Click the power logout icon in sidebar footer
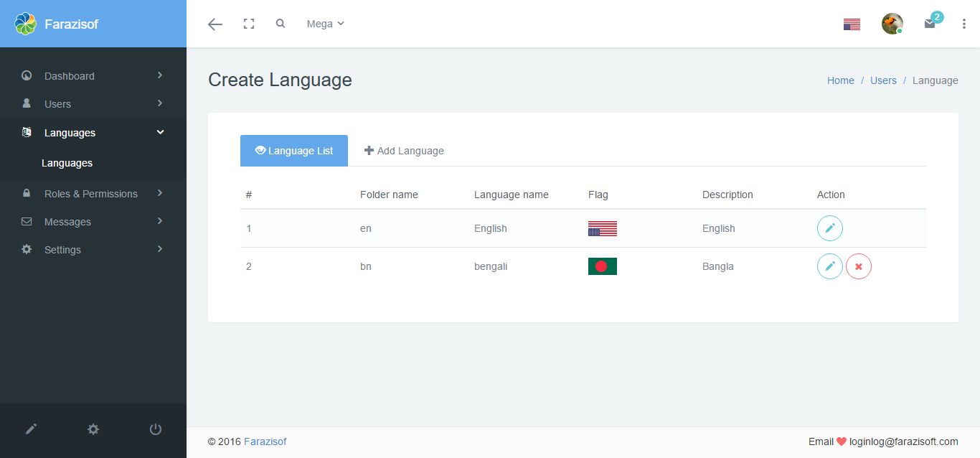The image size is (980, 458). pos(155,429)
